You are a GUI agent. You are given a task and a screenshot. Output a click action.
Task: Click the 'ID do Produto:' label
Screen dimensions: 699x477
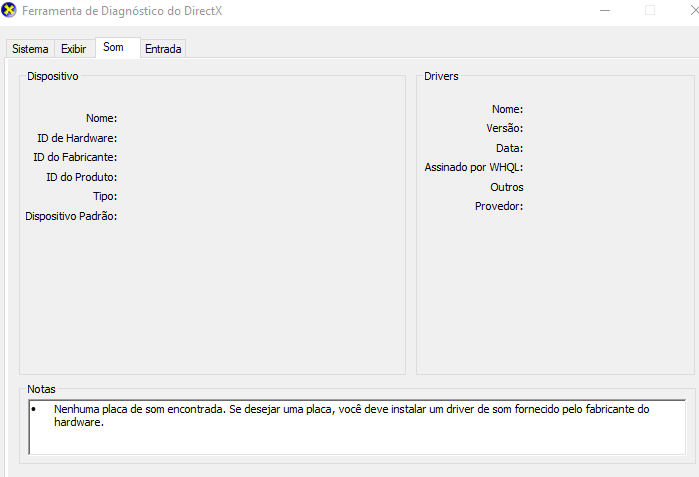82,177
